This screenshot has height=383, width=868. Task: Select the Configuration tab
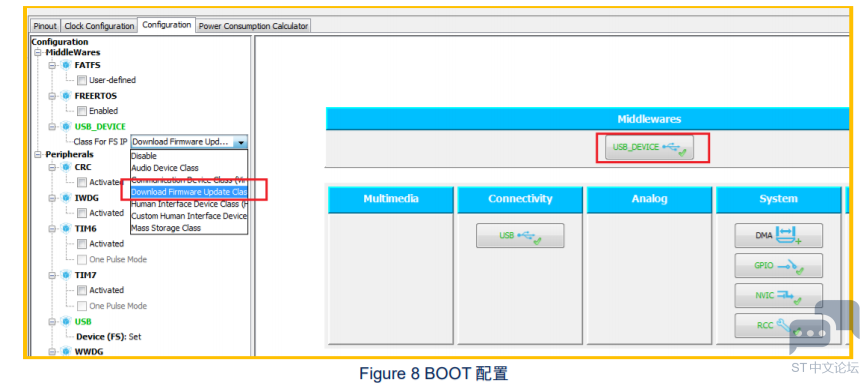[x=166, y=25]
